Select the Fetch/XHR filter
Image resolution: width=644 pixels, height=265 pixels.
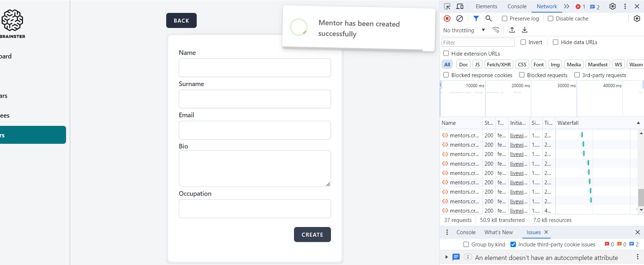click(499, 65)
